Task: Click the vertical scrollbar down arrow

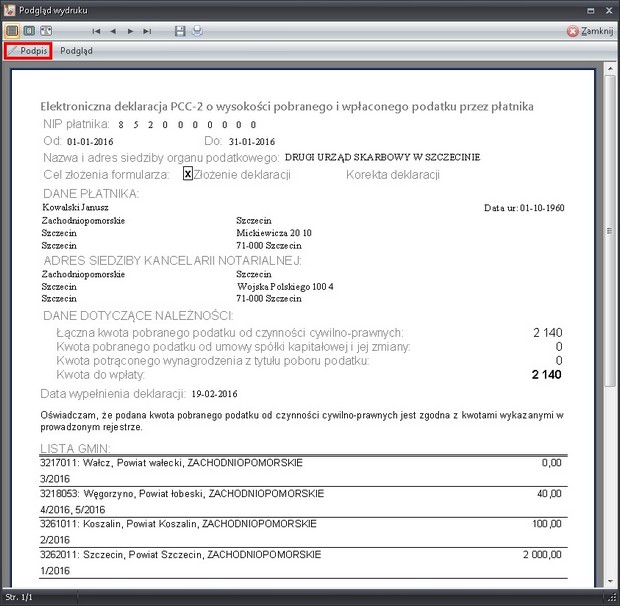Action: click(612, 583)
